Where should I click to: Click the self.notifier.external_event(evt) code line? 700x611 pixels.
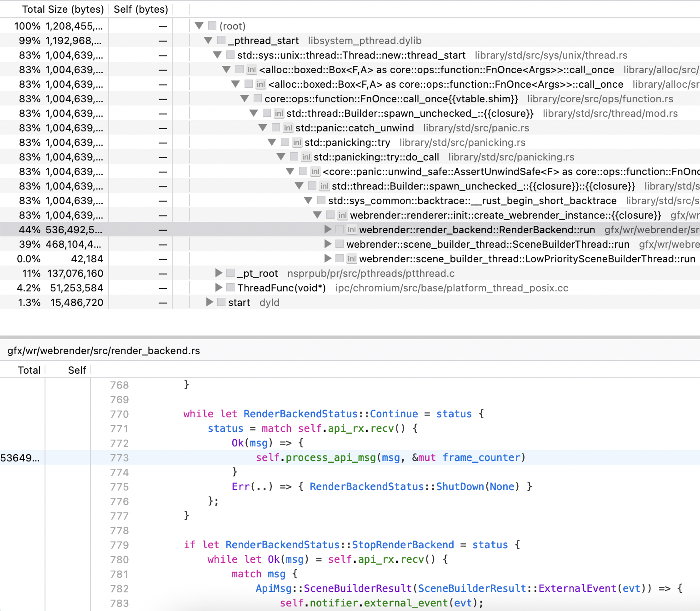pos(381,603)
